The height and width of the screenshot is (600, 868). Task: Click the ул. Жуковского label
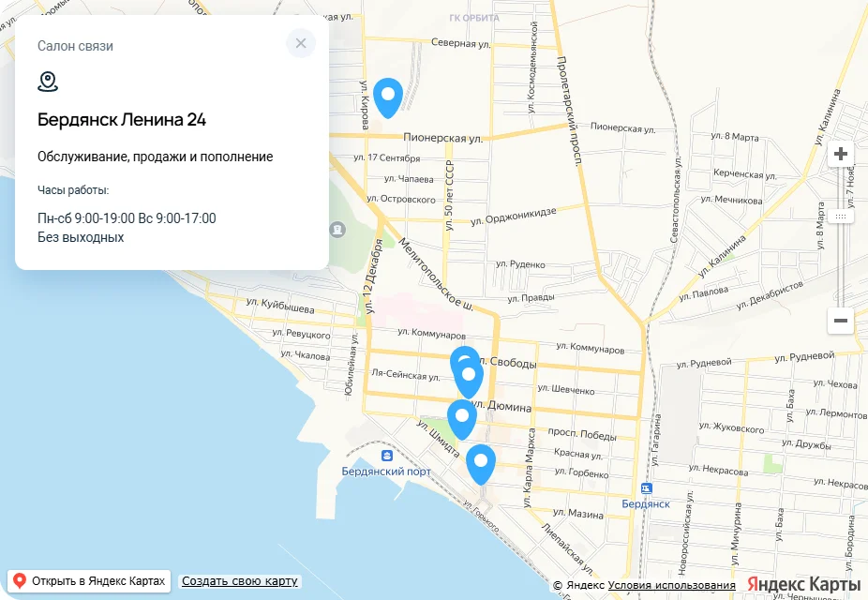pyautogui.click(x=731, y=427)
